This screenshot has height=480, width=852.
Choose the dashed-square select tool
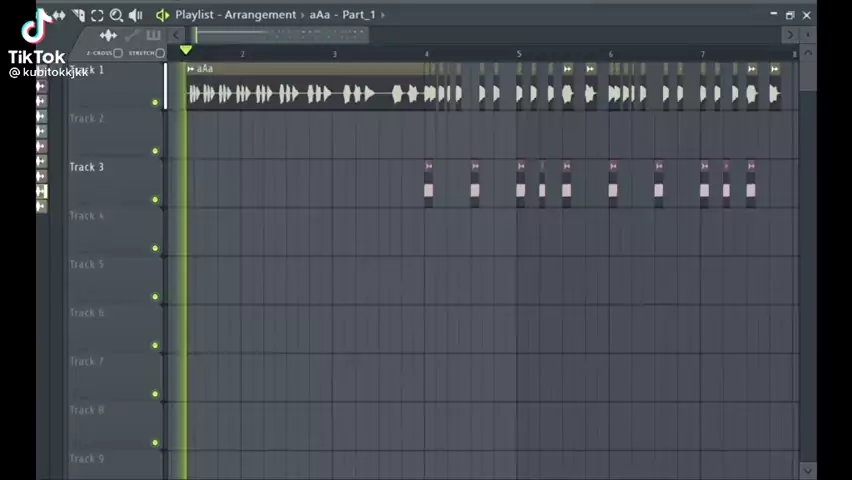point(97,15)
